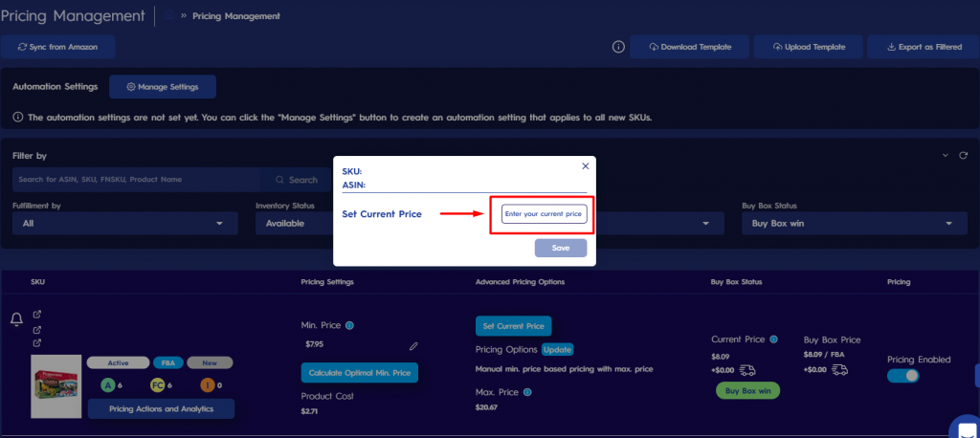Click the $2.71 product cost value
This screenshot has width=980, height=438.
tap(310, 411)
